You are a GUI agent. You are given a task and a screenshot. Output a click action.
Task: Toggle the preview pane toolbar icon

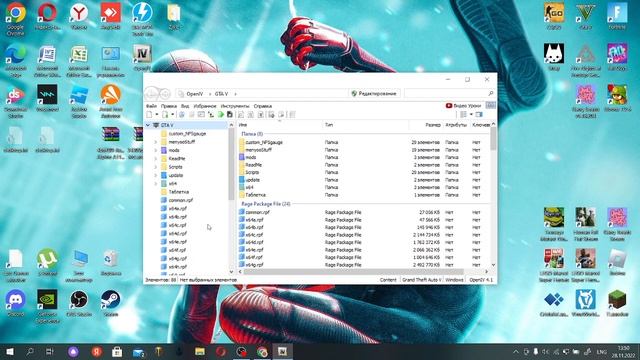[x=479, y=115]
